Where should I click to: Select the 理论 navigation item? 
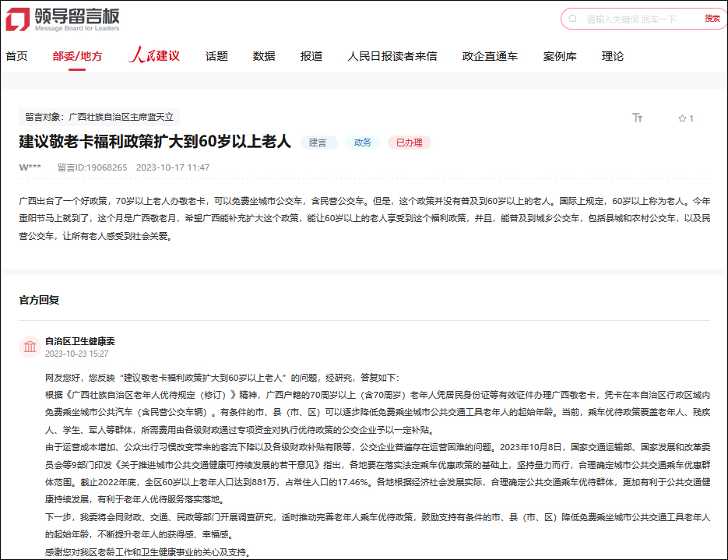pyautogui.click(x=613, y=56)
